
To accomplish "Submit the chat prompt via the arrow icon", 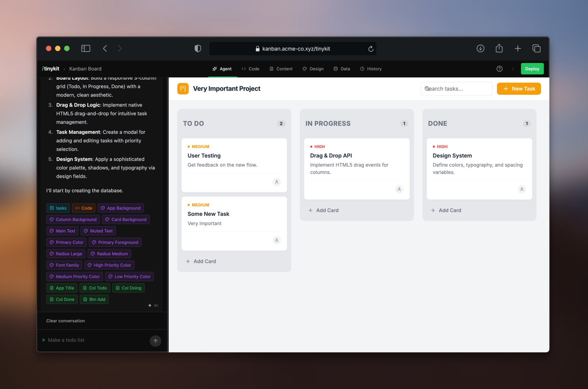I will (x=155, y=341).
